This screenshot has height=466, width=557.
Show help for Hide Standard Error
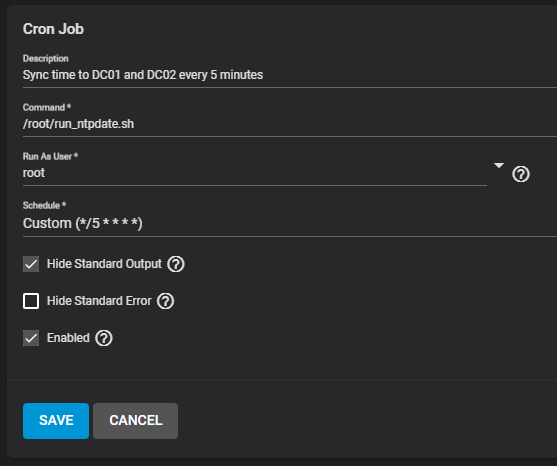pos(166,301)
